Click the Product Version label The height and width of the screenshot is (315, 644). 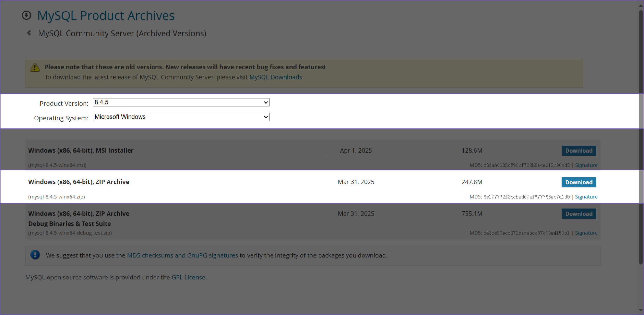click(x=64, y=103)
